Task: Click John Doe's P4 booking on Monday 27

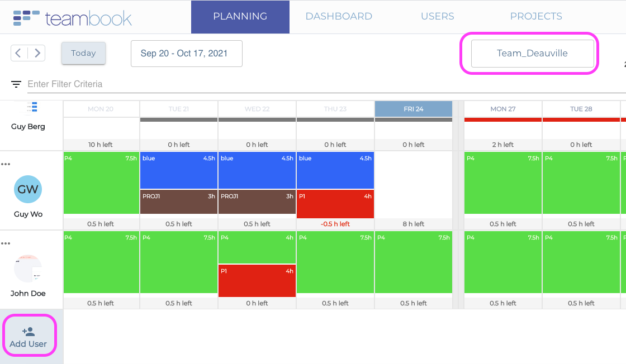Action: (x=502, y=262)
